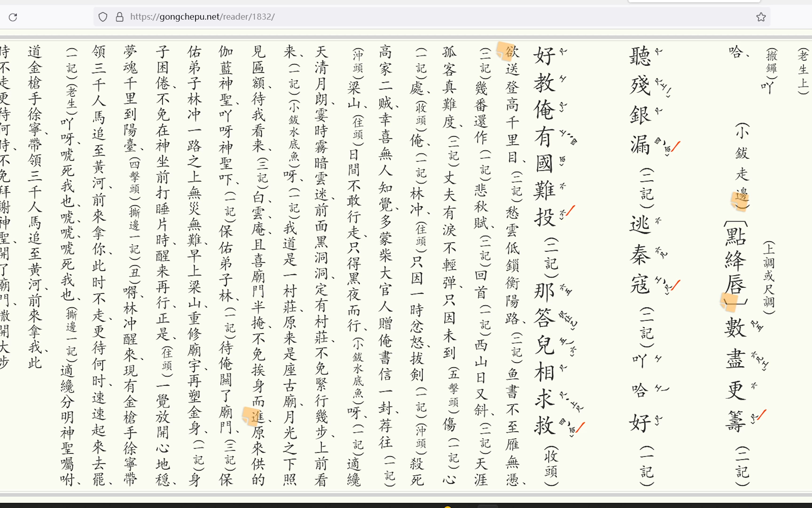
Task: Click the annotation 上調或尺調
Action: pyautogui.click(x=769, y=278)
